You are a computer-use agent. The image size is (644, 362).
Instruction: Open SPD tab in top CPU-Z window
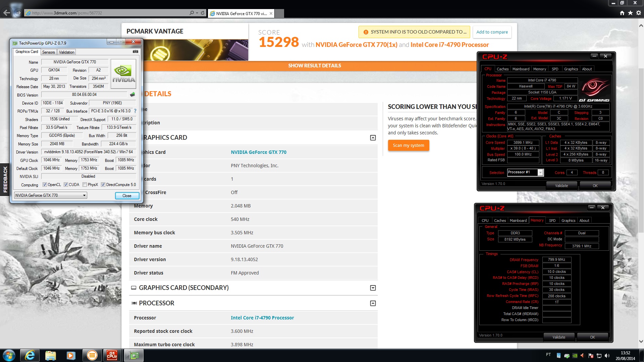click(555, 69)
